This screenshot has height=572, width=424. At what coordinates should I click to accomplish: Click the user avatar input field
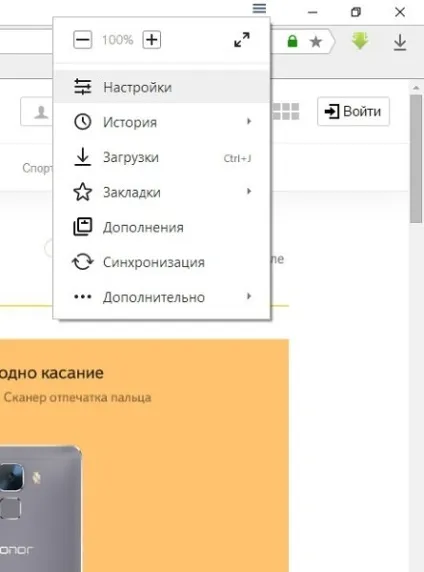click(x=36, y=112)
